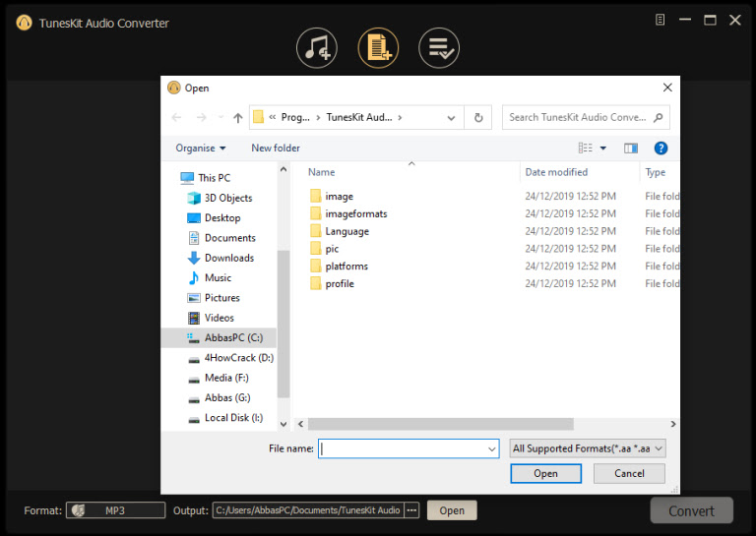756x536 pixels.
Task: Open recent locations dropdown arrow
Action: [220, 117]
